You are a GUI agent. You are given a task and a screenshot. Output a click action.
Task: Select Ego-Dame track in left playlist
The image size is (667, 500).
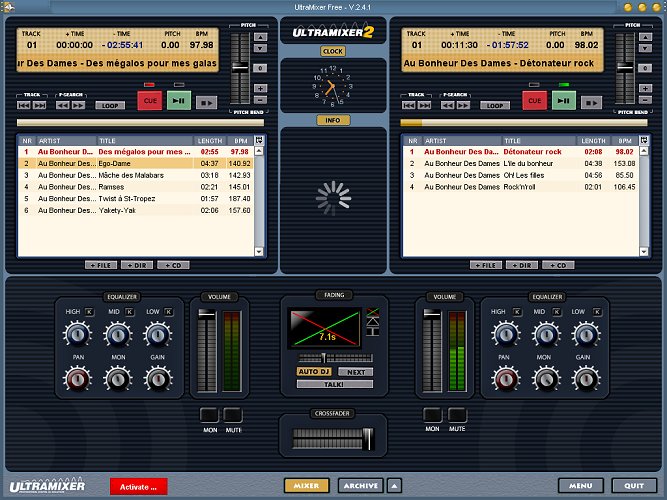136,163
